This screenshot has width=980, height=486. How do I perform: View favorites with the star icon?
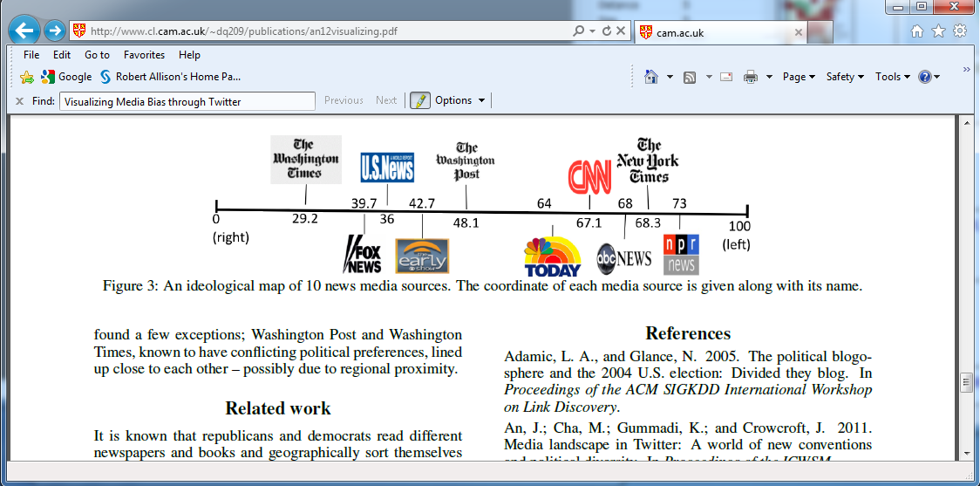pyautogui.click(x=938, y=31)
